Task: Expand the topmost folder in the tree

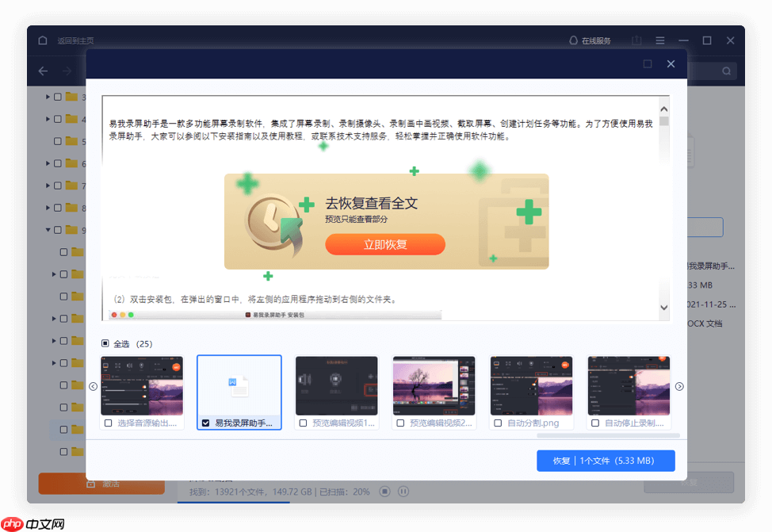Action: click(48, 97)
